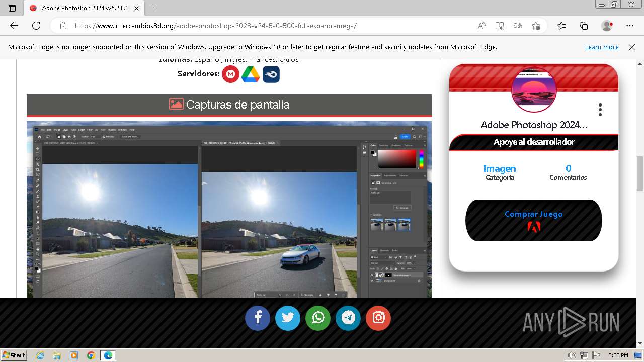
Task: Launch Chrome from the taskbar
Action: 91,355
